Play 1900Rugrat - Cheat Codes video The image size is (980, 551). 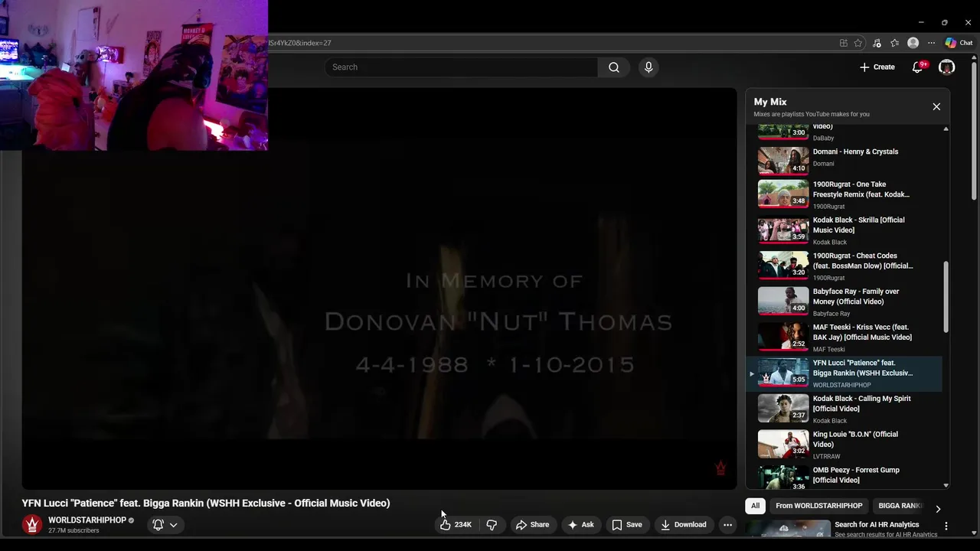(x=844, y=266)
